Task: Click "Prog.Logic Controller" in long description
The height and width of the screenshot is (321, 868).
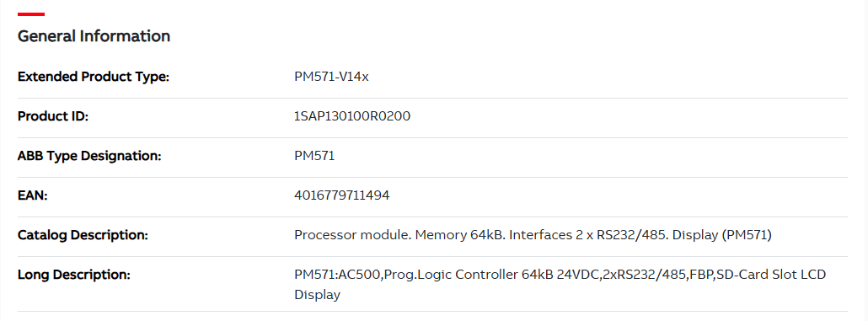Action: 452,275
